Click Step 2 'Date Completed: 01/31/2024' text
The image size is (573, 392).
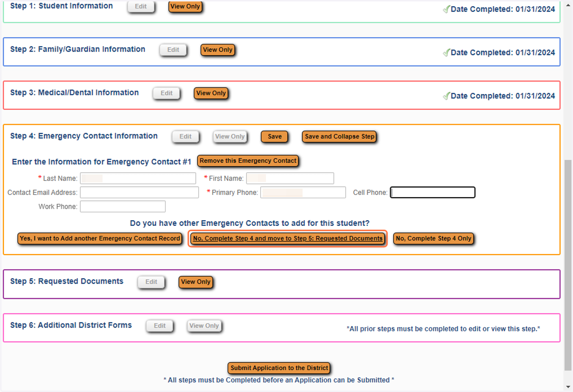click(503, 53)
